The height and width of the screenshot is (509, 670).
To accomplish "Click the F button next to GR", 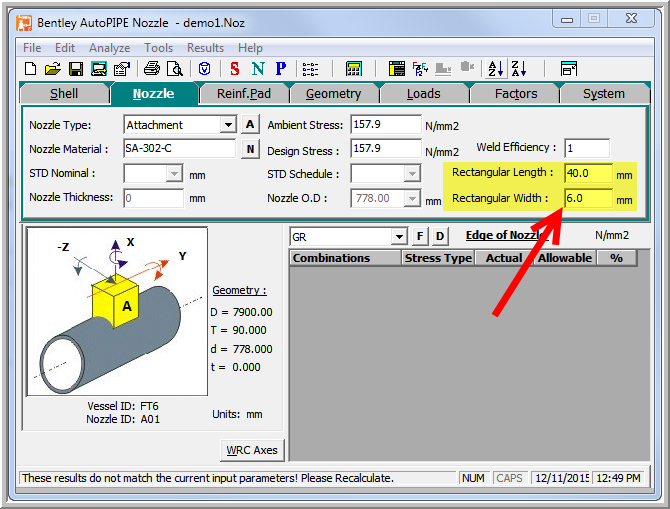I will click(420, 236).
